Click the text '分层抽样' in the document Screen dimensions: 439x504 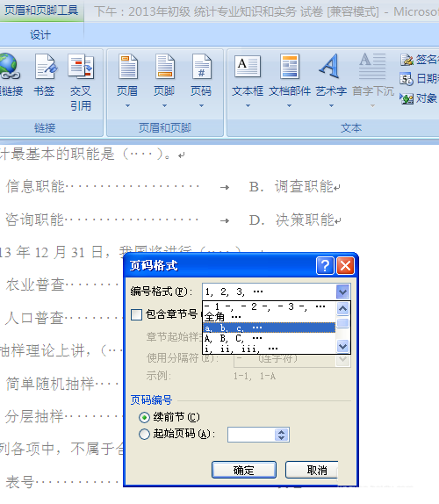35,416
